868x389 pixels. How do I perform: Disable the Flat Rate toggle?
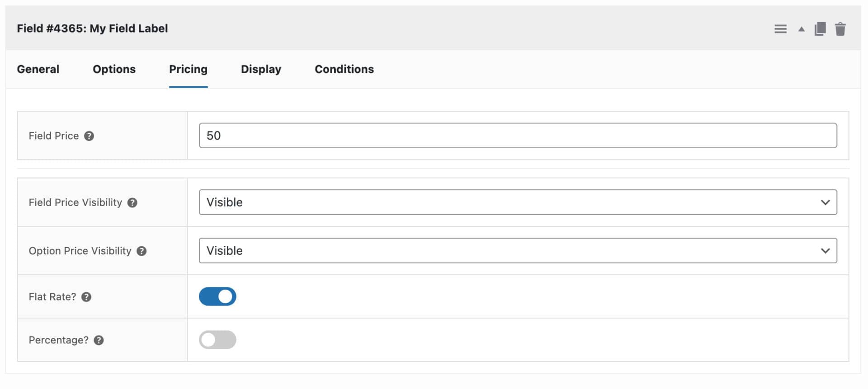coord(217,296)
